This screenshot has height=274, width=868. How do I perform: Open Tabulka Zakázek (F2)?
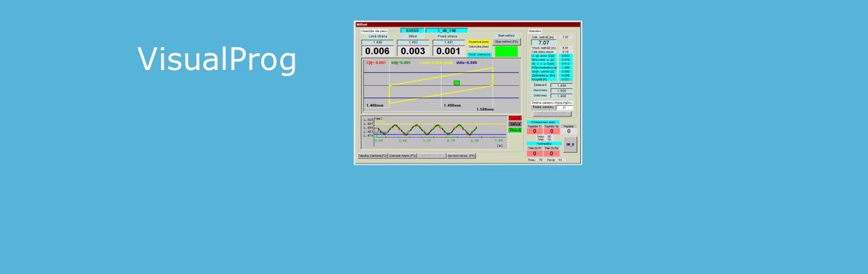pos(372,156)
